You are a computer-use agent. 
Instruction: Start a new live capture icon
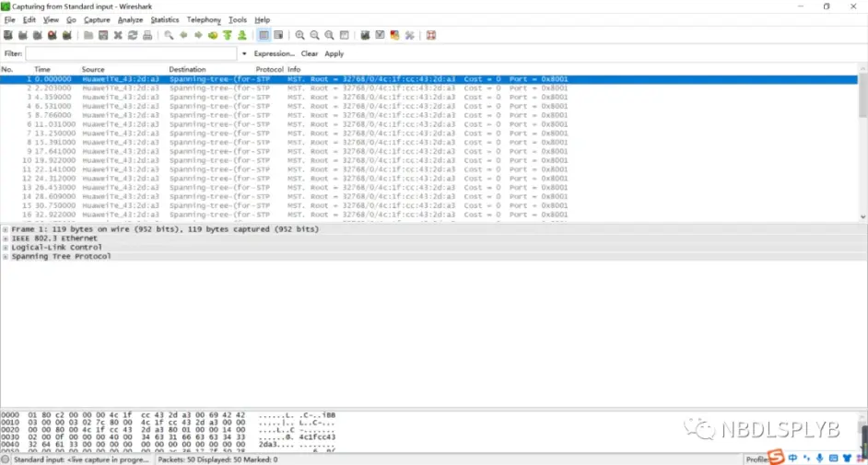(x=38, y=35)
